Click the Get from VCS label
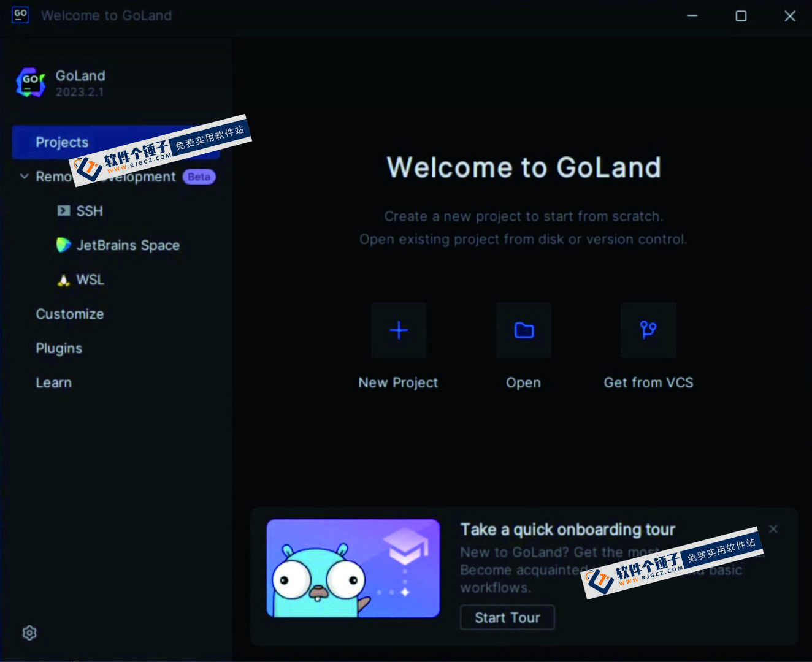 pyautogui.click(x=648, y=382)
